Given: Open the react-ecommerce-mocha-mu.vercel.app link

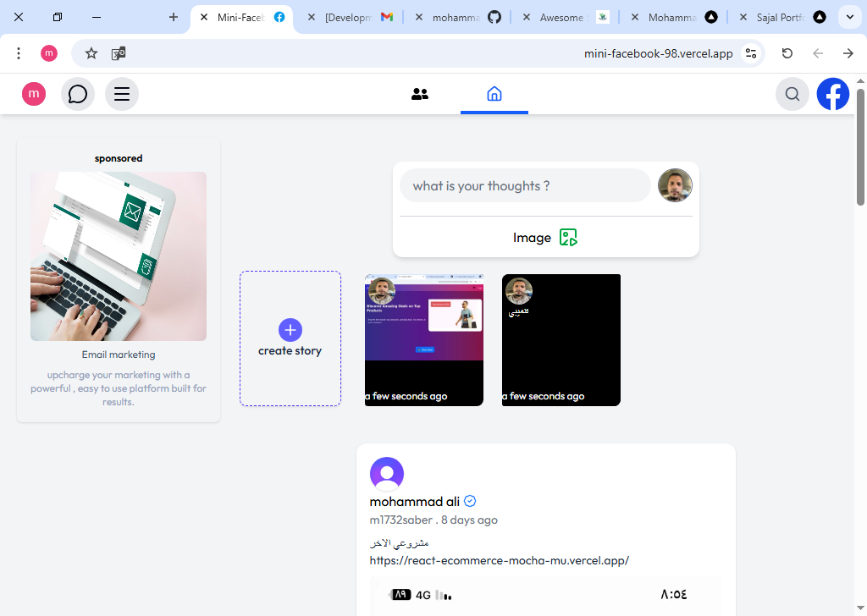Looking at the screenshot, I should tap(500, 560).
